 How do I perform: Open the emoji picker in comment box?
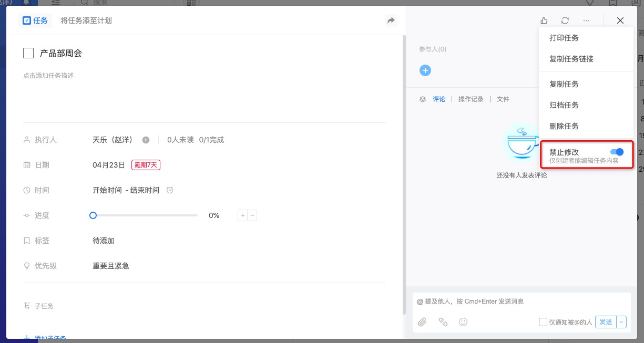click(463, 322)
